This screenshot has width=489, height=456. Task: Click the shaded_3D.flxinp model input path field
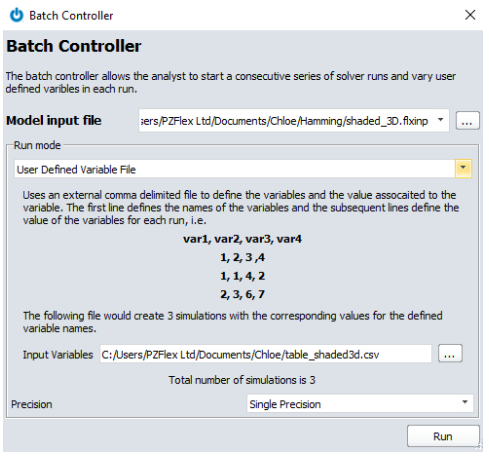294,120
